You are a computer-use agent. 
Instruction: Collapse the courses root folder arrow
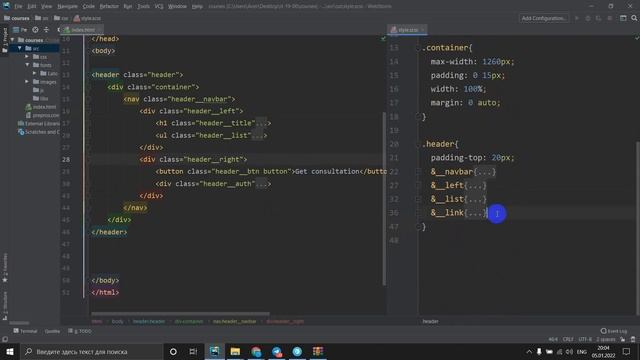tap(13, 40)
